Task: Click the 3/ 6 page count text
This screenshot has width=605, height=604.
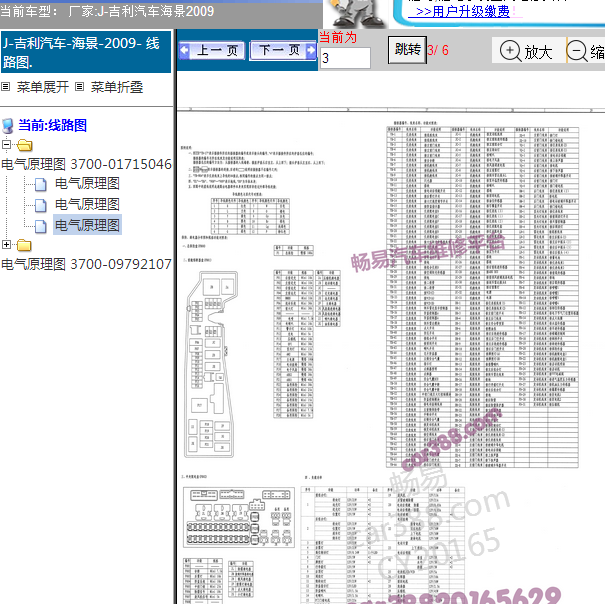Action: pos(438,50)
